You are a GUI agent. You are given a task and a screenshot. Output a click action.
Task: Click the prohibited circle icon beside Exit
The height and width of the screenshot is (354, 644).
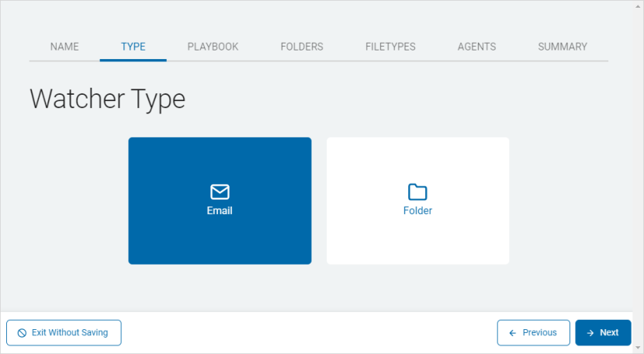(x=22, y=332)
